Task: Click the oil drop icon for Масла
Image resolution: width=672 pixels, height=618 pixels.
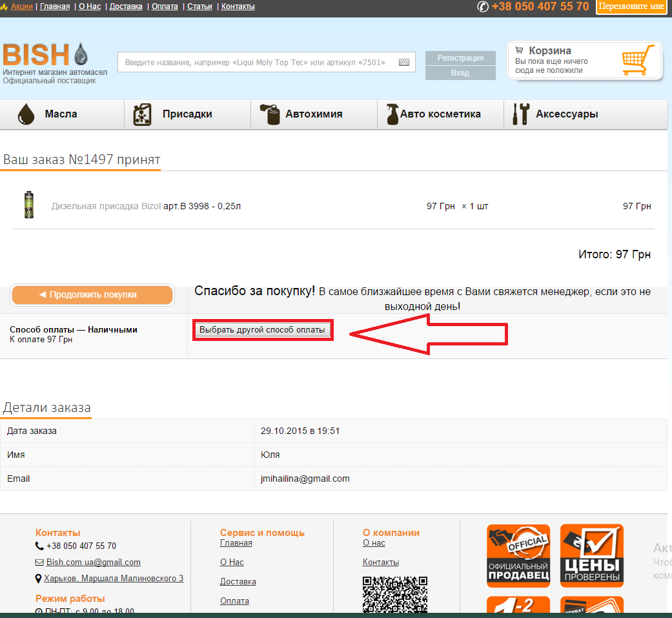Action: tap(26, 114)
